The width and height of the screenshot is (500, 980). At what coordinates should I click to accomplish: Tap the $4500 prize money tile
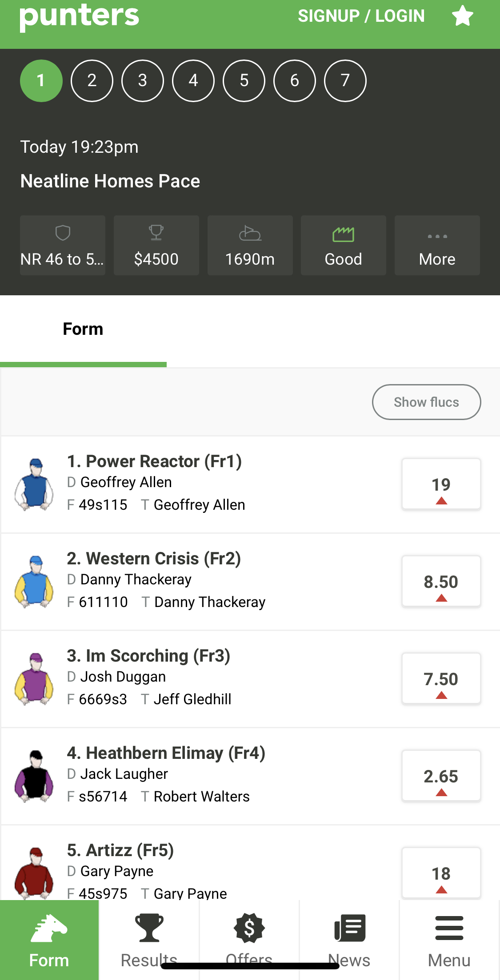click(156, 245)
